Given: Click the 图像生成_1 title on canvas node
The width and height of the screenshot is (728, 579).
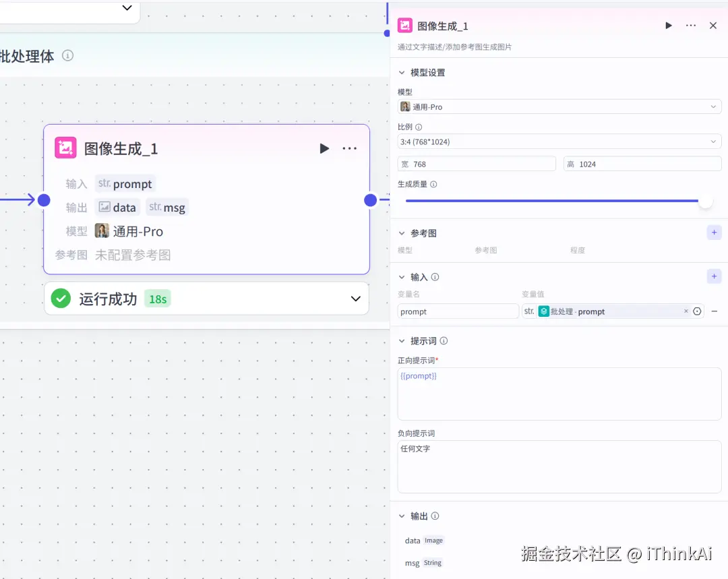Looking at the screenshot, I should pyautogui.click(x=121, y=148).
